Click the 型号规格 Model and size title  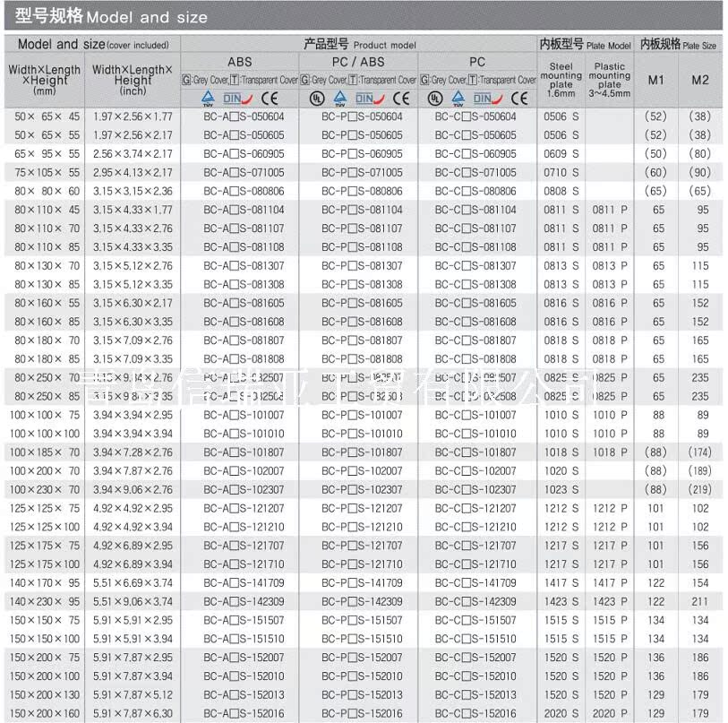[111, 17]
